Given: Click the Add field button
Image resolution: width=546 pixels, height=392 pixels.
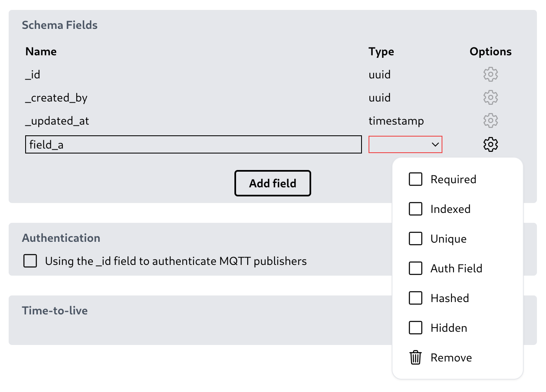Looking at the screenshot, I should (x=272, y=183).
